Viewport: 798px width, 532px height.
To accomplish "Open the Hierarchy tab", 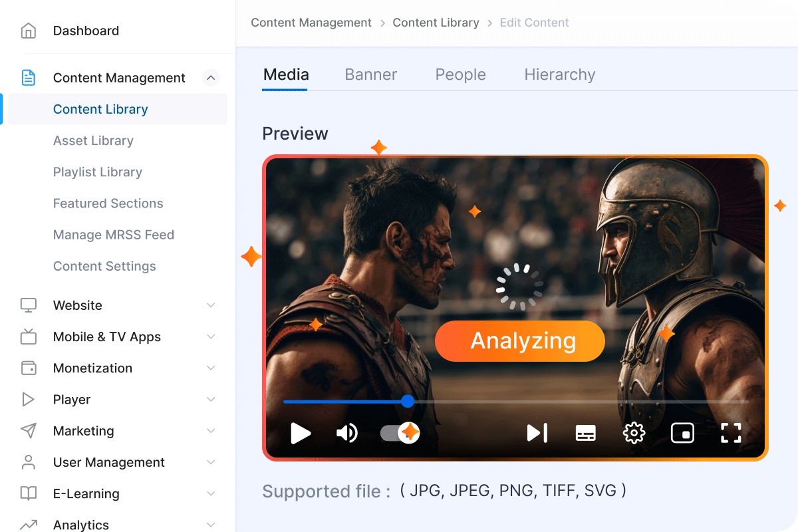I will [x=559, y=74].
